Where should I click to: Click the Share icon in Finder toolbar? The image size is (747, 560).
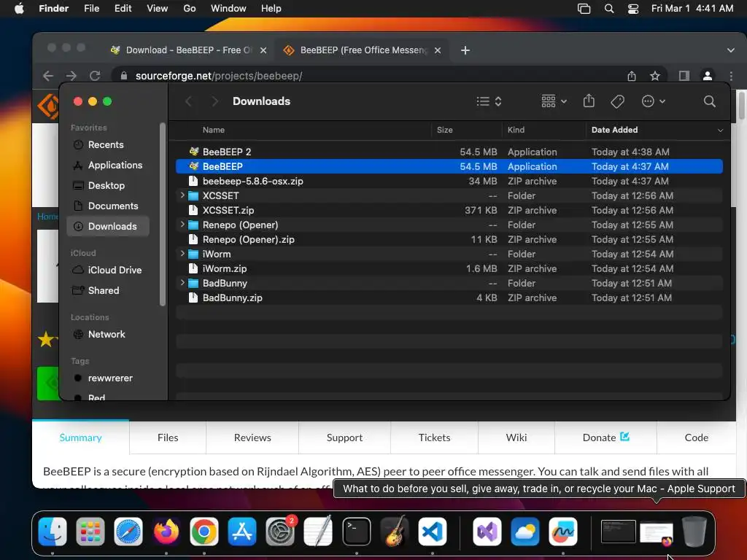[589, 101]
